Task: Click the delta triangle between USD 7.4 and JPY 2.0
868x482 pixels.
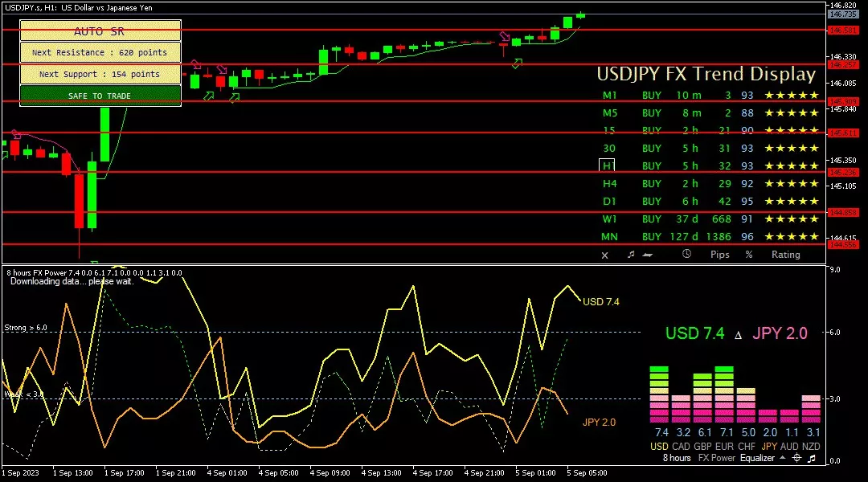Action: pos(738,335)
